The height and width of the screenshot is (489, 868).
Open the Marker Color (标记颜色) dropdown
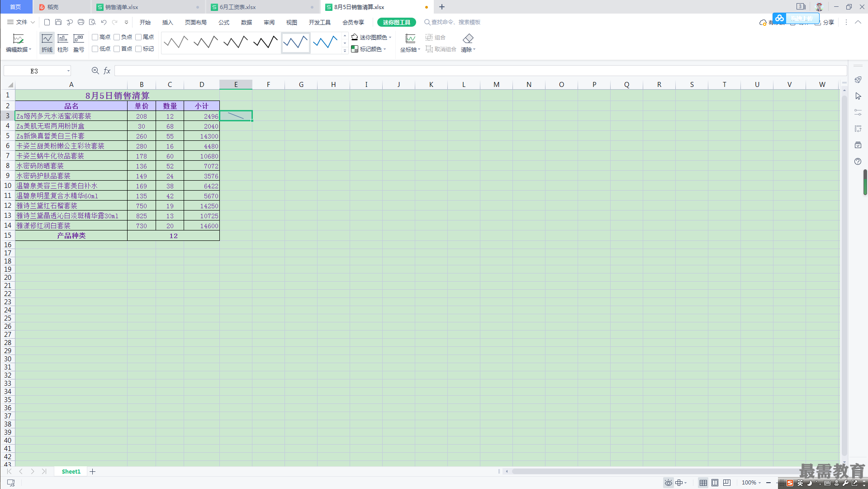(369, 49)
